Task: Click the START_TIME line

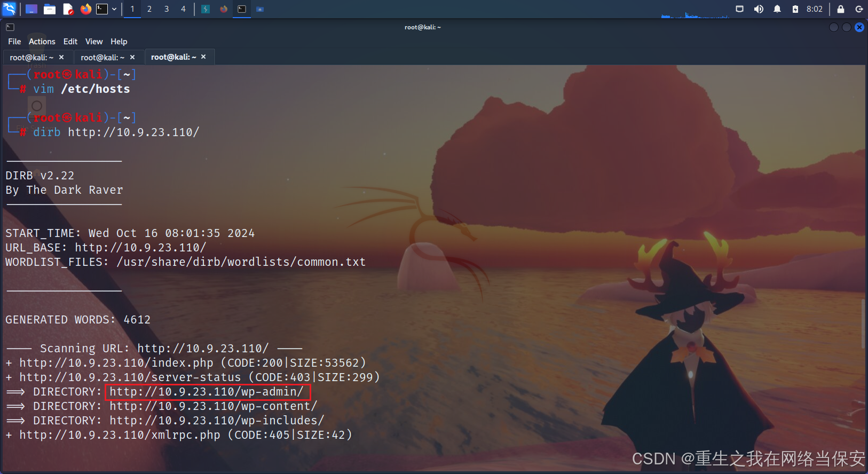Action: click(x=130, y=233)
